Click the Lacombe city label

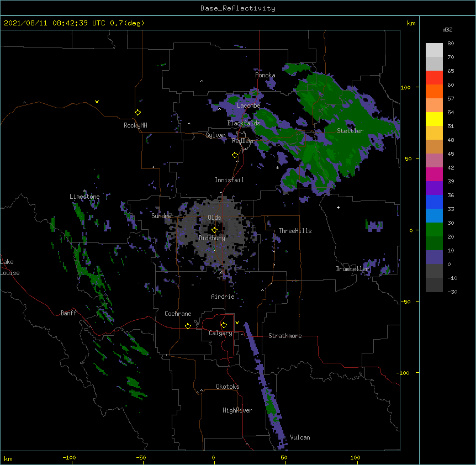[248, 105]
